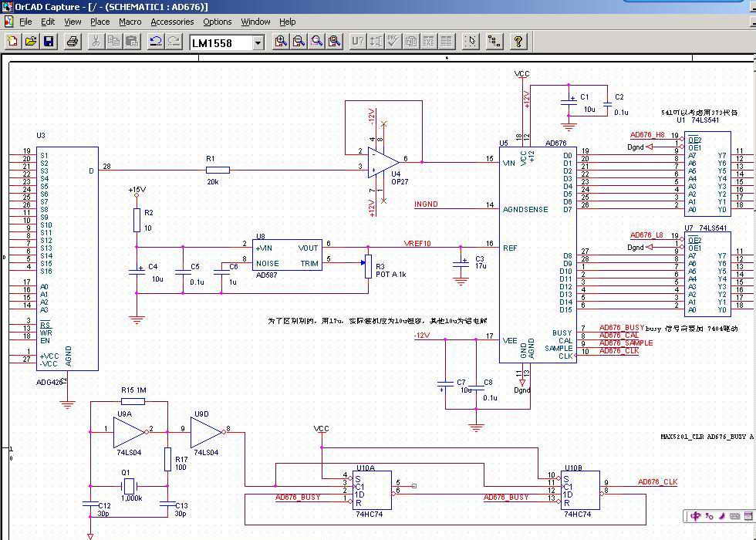
Task: Toggle Chinese input mode on the IME bar
Action: [x=695, y=516]
